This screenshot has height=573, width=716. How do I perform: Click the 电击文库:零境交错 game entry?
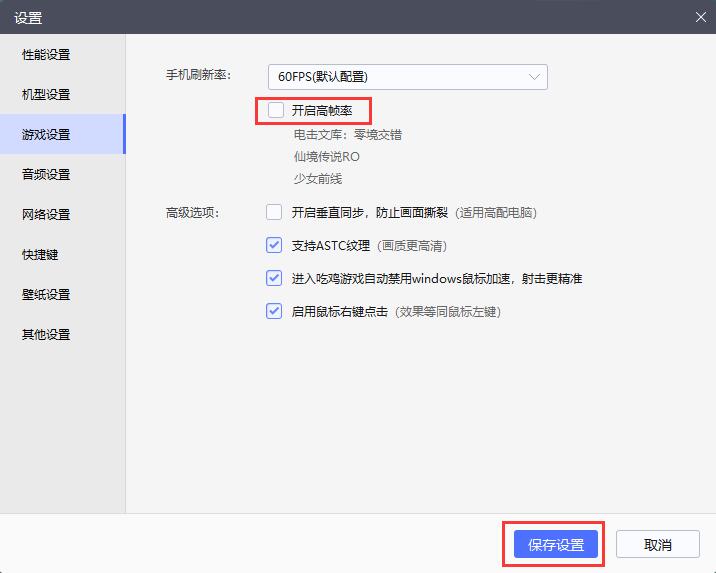(x=347, y=134)
